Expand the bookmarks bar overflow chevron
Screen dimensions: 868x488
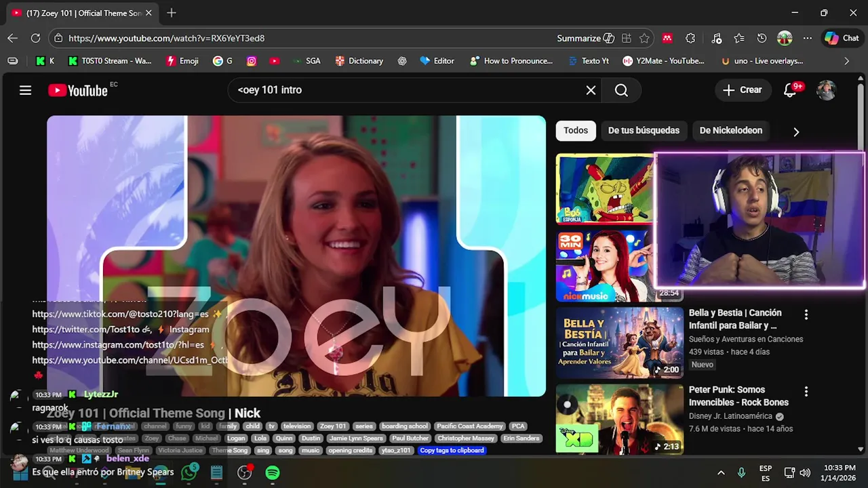(846, 61)
